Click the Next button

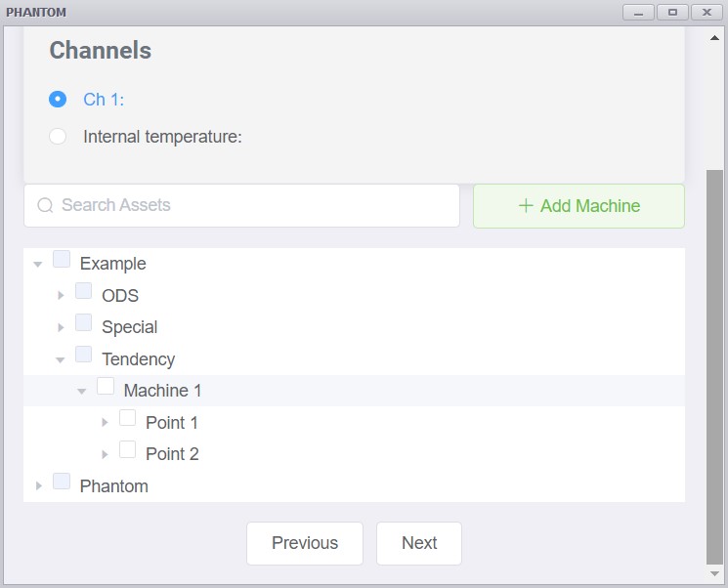419,543
